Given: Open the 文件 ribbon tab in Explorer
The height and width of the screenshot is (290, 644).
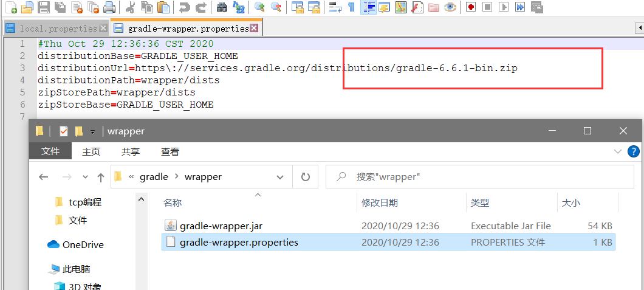Looking at the screenshot, I should tap(50, 151).
